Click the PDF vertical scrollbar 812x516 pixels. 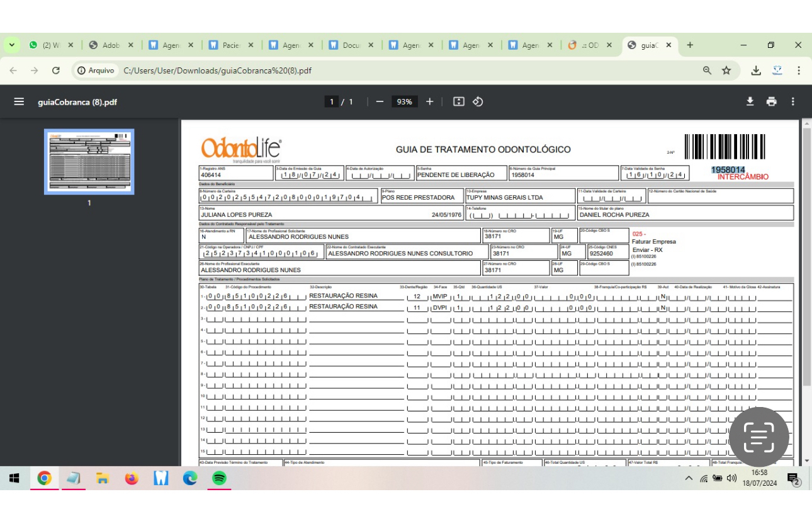[806, 252]
